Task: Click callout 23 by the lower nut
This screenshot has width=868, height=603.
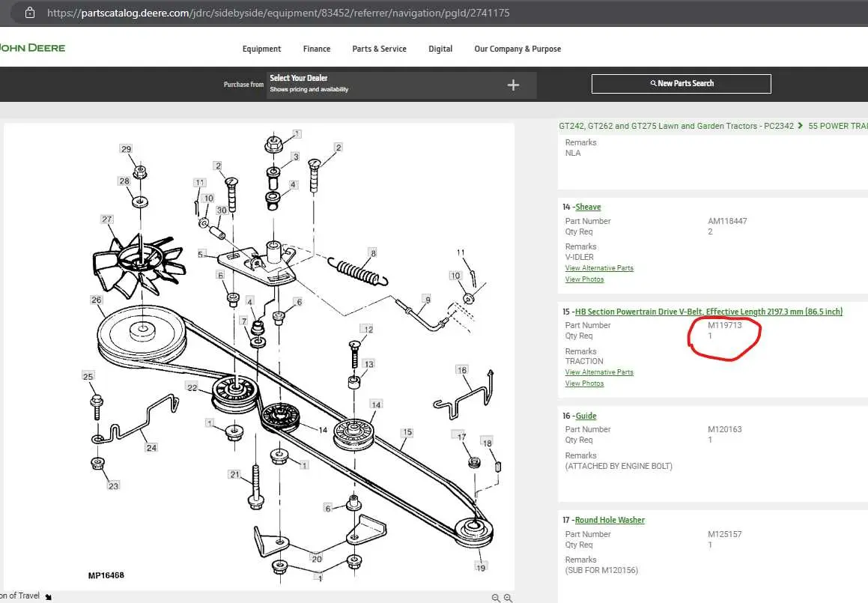Action: tap(114, 485)
